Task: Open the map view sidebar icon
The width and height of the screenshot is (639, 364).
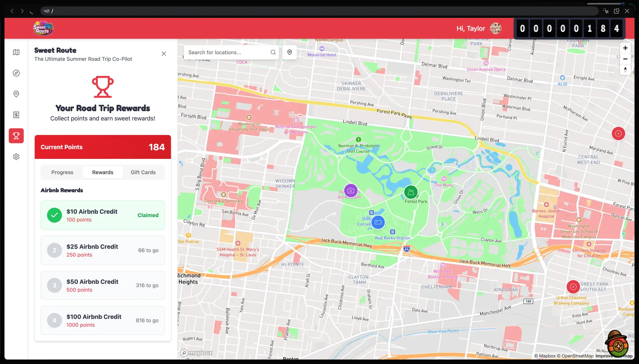Action: tap(16, 52)
